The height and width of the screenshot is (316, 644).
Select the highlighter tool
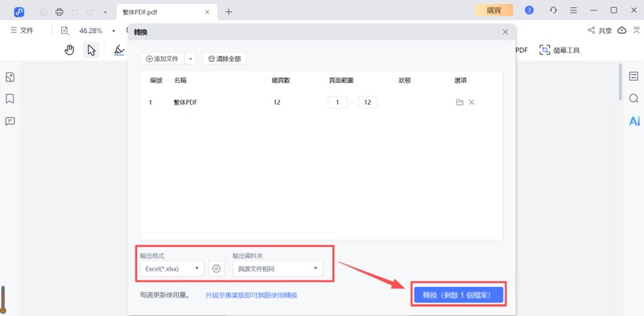point(119,50)
